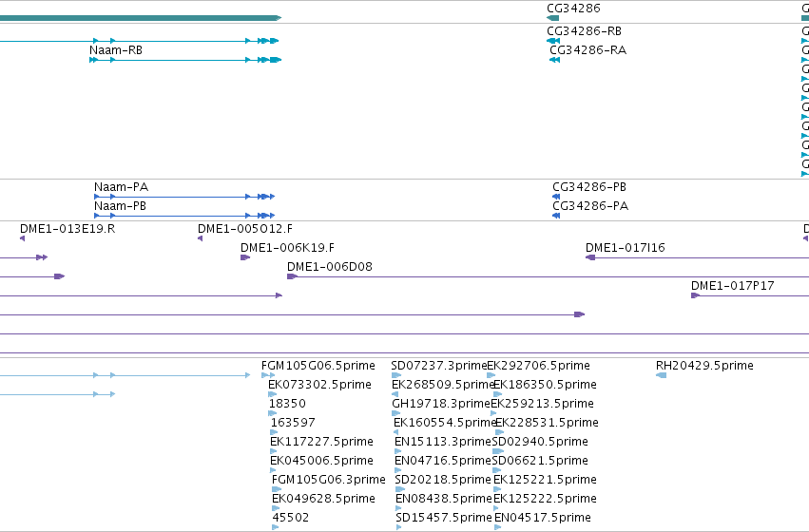809x532 pixels.
Task: Select the SD02940.5prime EST label
Action: click(x=540, y=442)
